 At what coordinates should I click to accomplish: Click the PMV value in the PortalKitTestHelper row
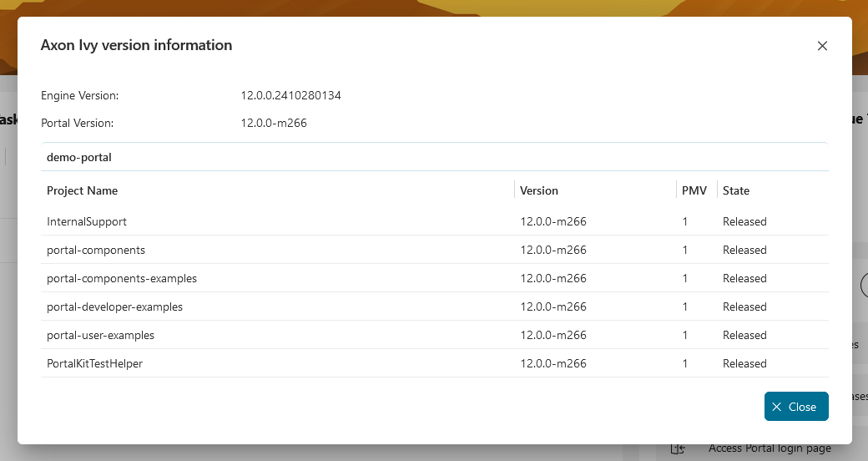[x=684, y=363]
